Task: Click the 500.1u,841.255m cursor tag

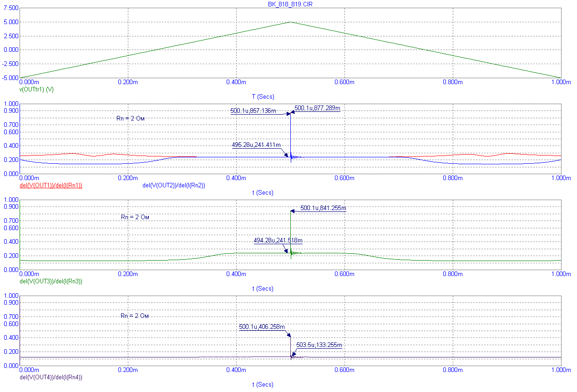Action: pyautogui.click(x=324, y=208)
